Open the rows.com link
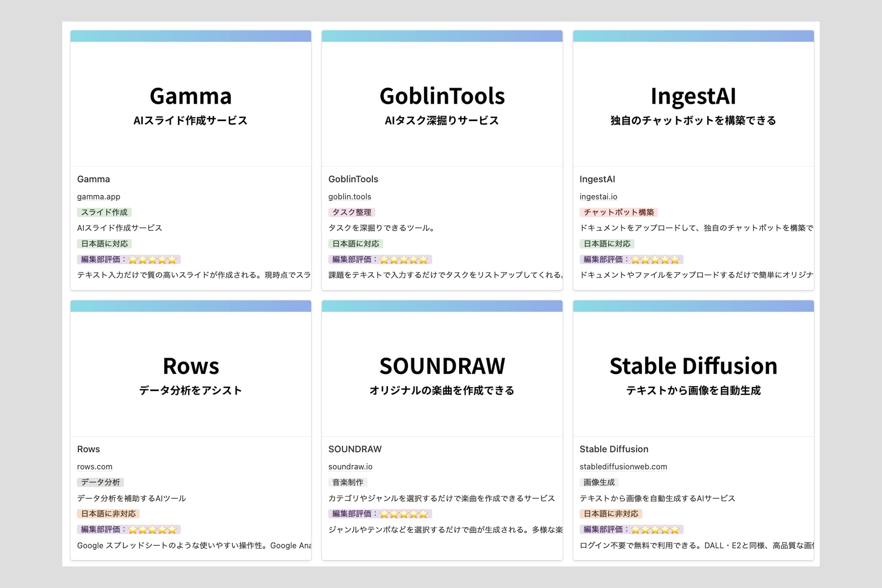882x588 pixels. (95, 466)
